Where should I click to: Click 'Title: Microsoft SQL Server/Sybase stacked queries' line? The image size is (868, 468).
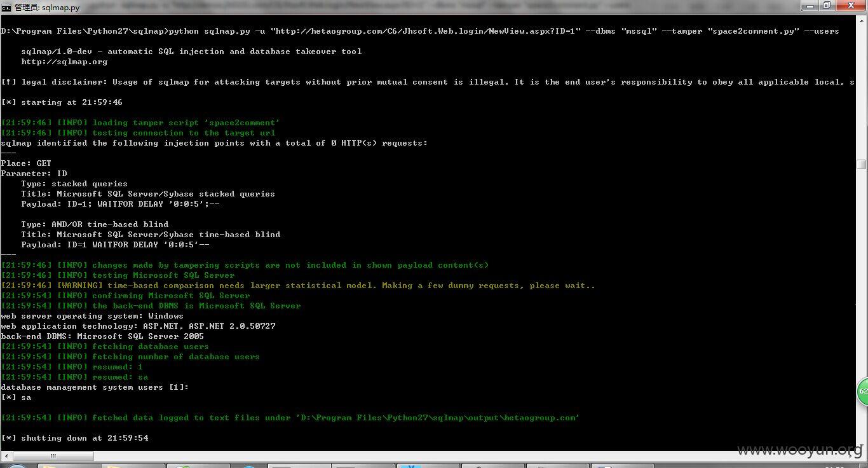(148, 194)
